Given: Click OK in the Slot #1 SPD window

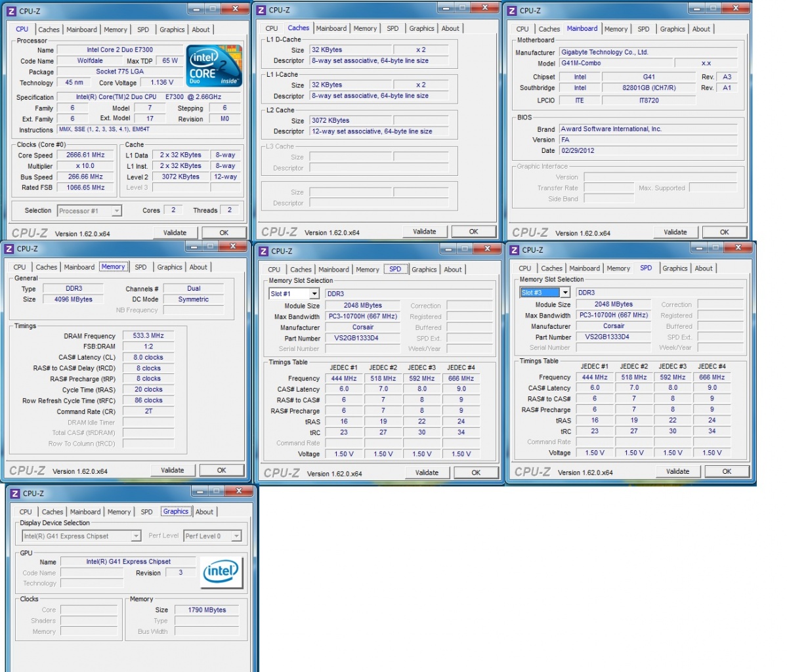Looking at the screenshot, I should [477, 472].
